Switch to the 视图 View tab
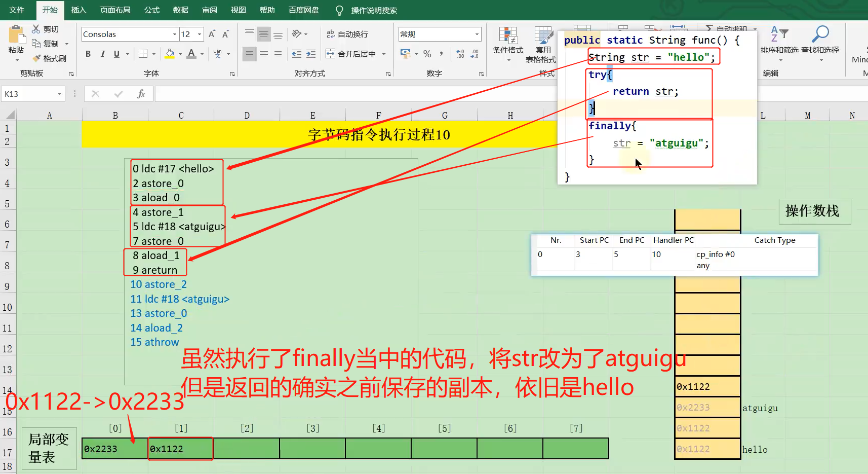 point(238,10)
